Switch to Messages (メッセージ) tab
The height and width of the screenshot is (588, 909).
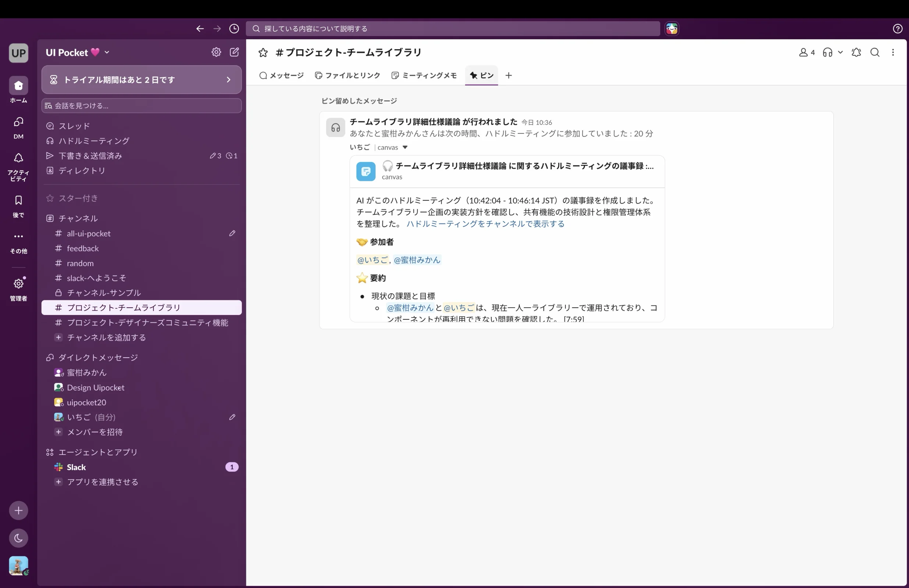click(x=281, y=76)
